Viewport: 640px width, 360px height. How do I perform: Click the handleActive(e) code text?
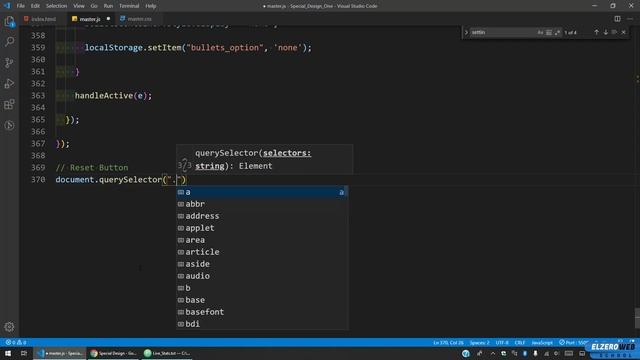click(x=113, y=96)
